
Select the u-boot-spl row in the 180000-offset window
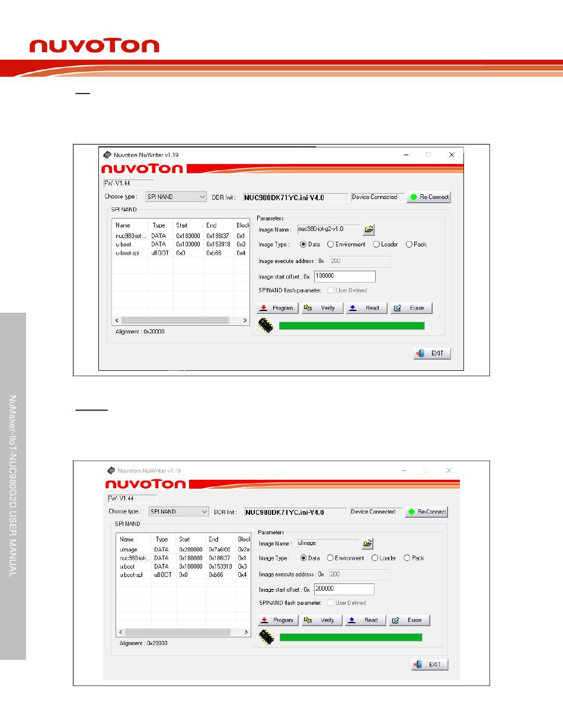(181, 253)
